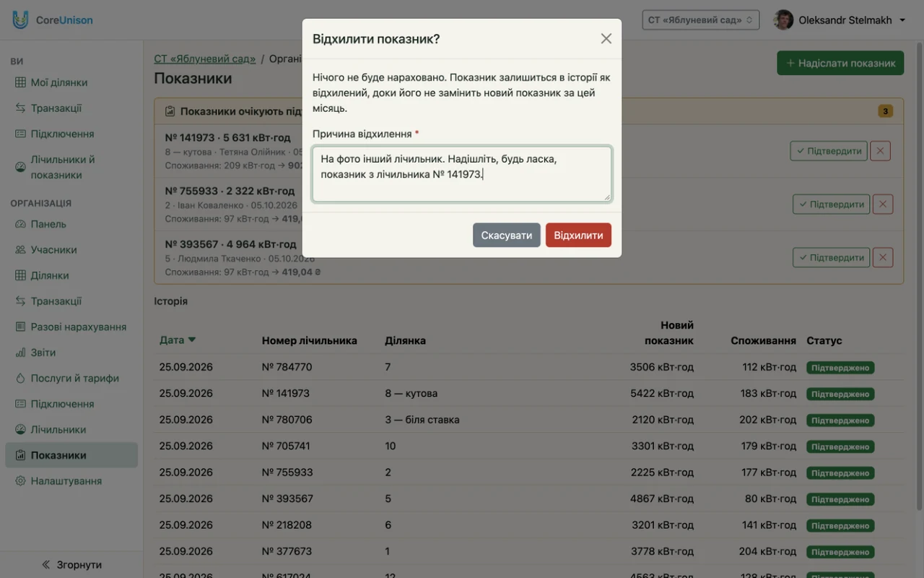Confirm reading for meter № 393567

tap(831, 257)
